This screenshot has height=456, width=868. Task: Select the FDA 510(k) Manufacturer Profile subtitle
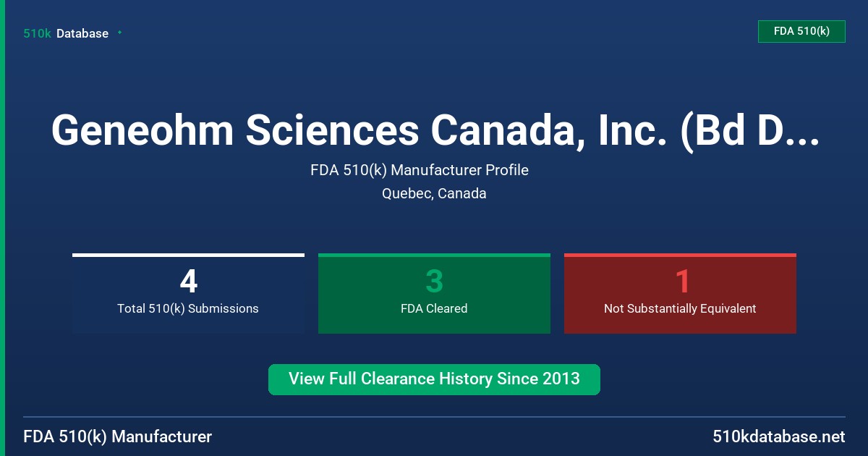[420, 170]
